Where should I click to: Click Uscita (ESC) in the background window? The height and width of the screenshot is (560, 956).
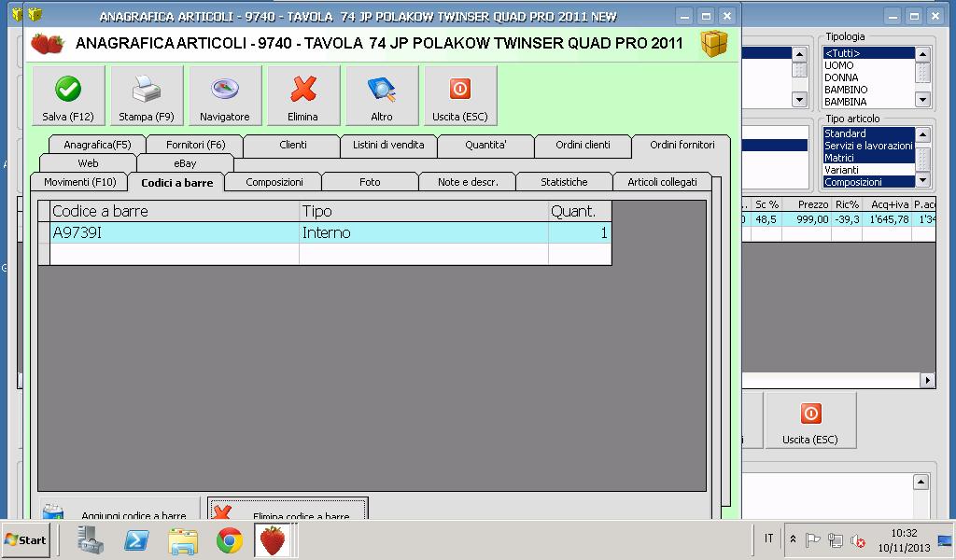point(810,420)
